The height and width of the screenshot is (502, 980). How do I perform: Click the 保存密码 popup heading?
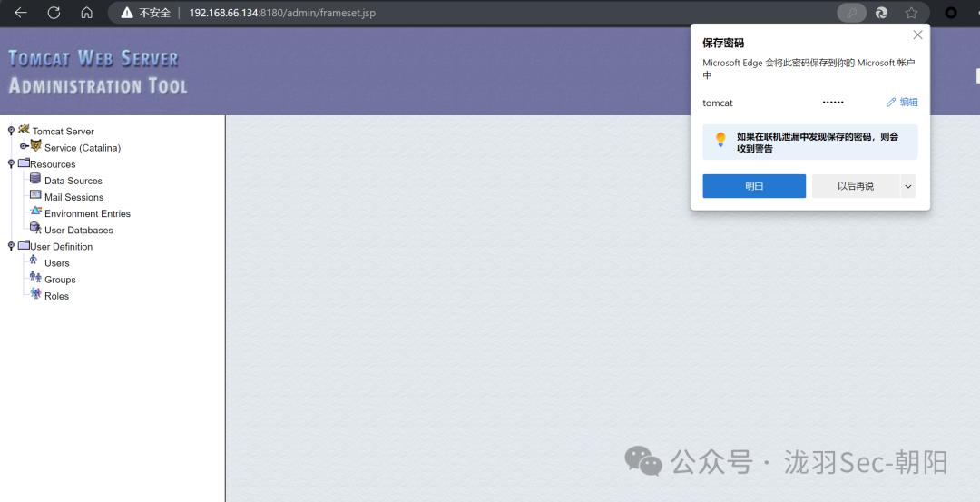coord(723,44)
